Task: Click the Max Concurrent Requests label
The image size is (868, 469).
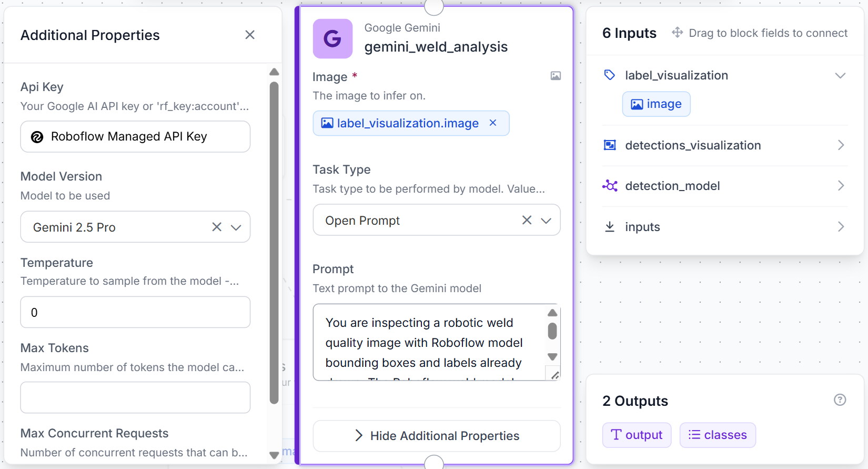Action: coord(94,433)
